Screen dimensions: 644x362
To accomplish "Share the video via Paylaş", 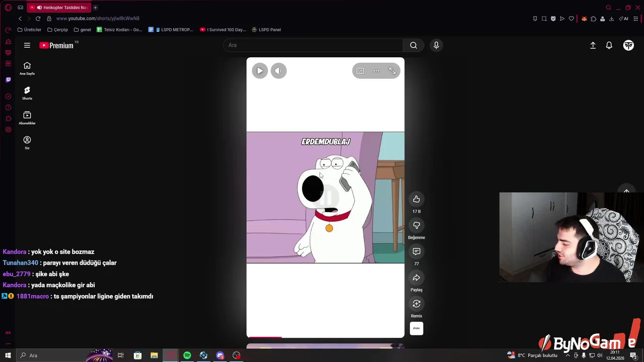I will pyautogui.click(x=417, y=278).
